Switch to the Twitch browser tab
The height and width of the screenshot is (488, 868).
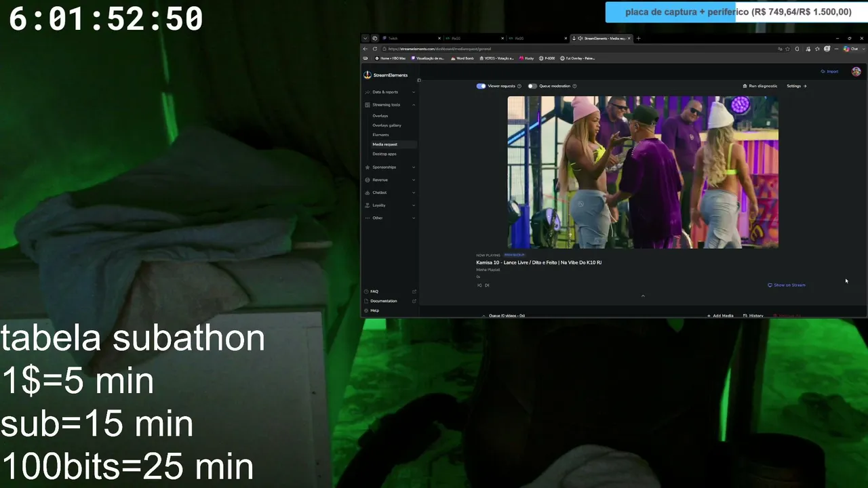tap(411, 38)
